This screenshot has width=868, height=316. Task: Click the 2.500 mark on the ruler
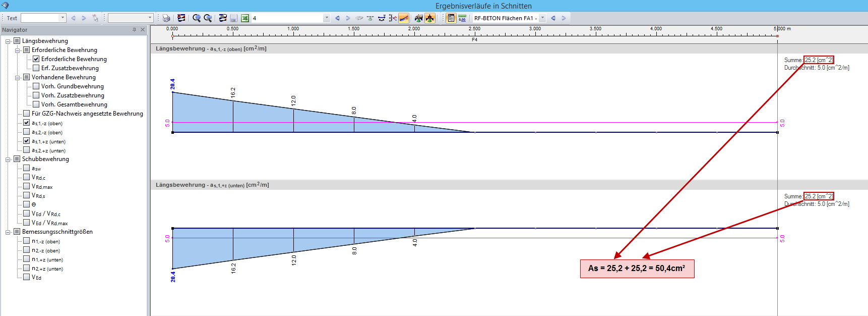coord(474,29)
